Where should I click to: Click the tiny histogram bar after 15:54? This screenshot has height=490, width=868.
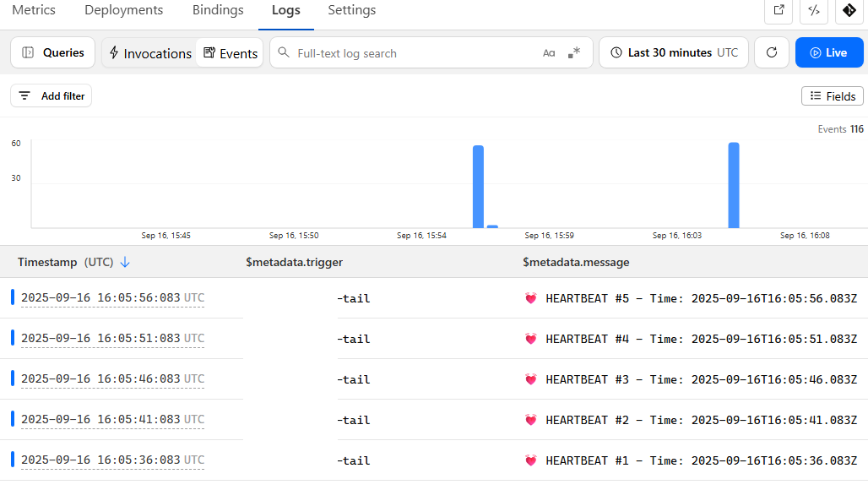(x=492, y=226)
